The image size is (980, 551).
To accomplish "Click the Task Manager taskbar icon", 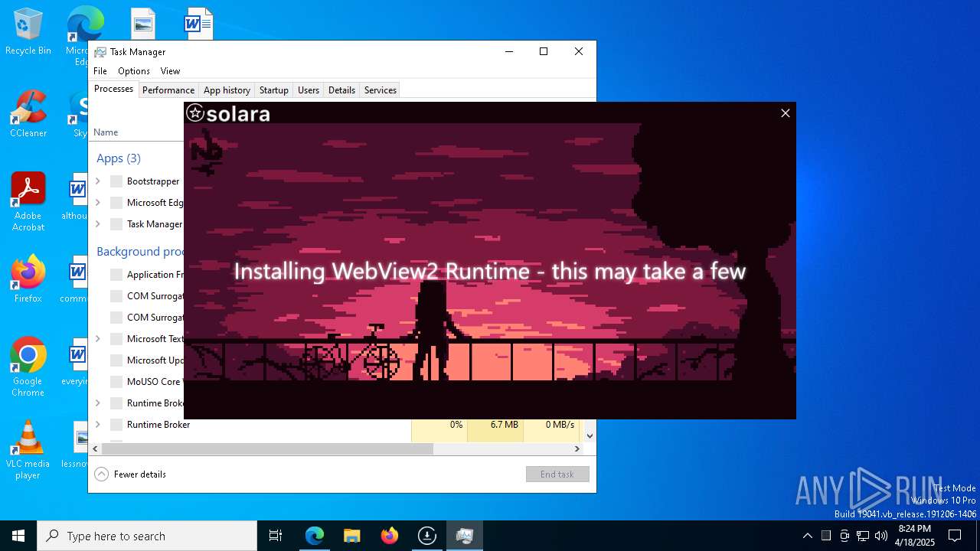I will click(x=464, y=536).
